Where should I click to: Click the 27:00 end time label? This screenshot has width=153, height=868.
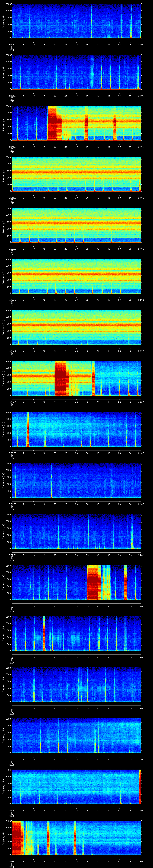pyautogui.click(x=141, y=249)
